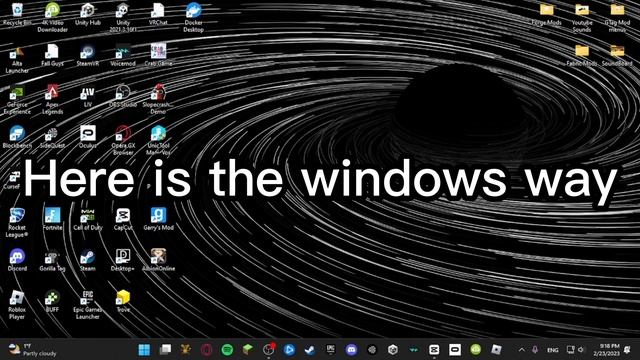Select the LIV desktop shortcut
This screenshot has height=360, width=640.
point(88,97)
